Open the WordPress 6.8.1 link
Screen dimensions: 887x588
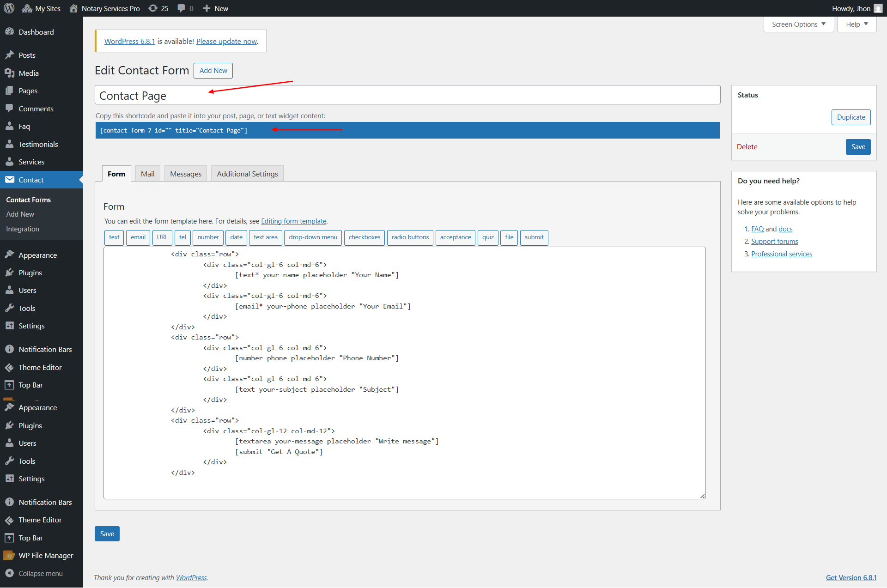coord(130,41)
